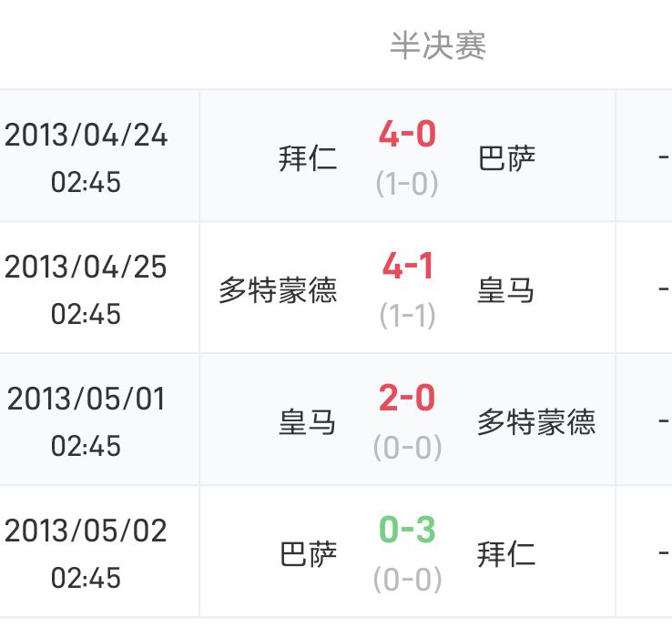Open the 4-1 score of 多特蒙德 vs 皇马
Image resolution: width=672 pixels, height=627 pixels.
(407, 268)
